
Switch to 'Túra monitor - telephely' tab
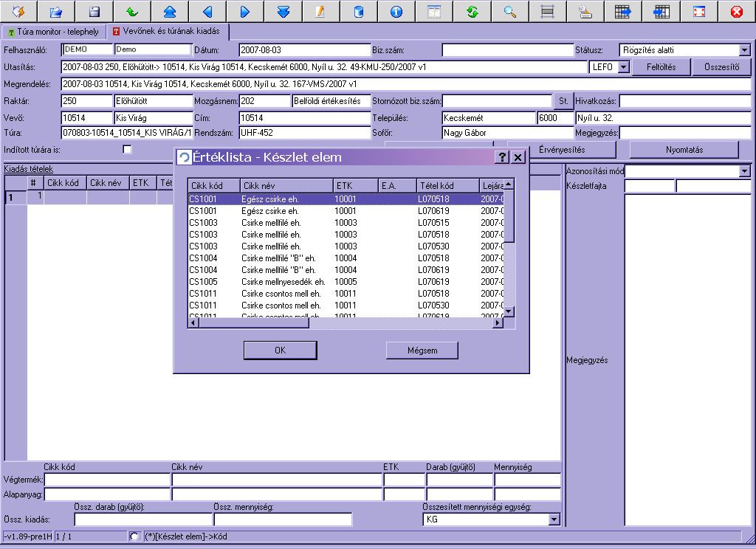(x=52, y=32)
